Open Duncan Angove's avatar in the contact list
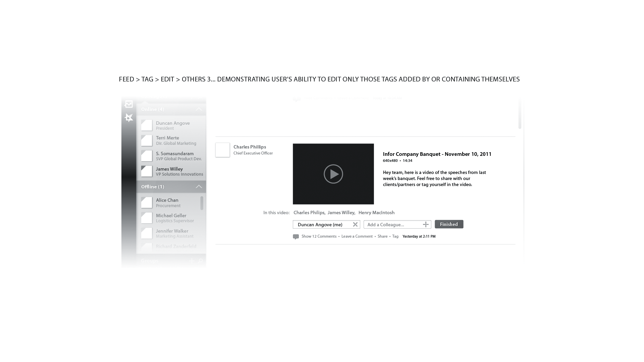644x362 pixels. [147, 125]
